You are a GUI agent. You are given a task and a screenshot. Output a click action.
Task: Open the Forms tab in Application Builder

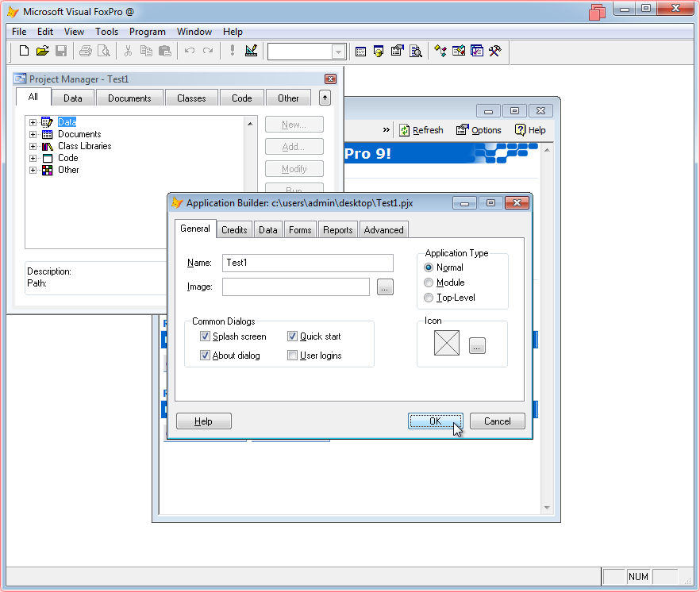300,230
